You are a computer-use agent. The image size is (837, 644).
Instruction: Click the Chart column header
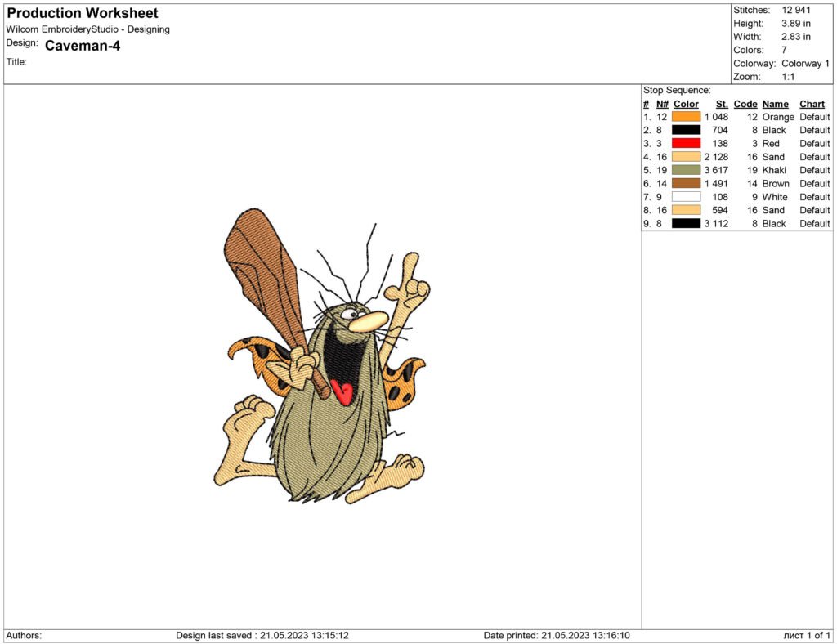click(x=812, y=104)
